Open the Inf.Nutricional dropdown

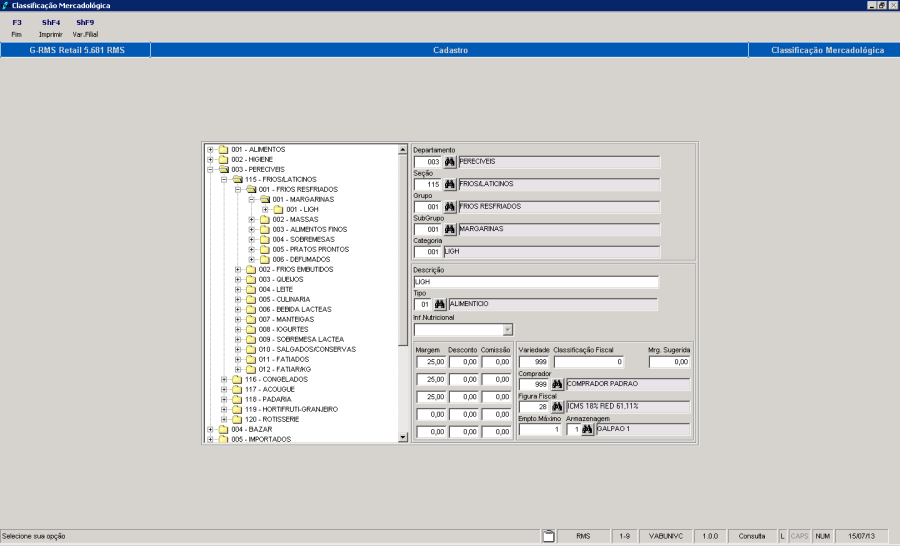[507, 330]
